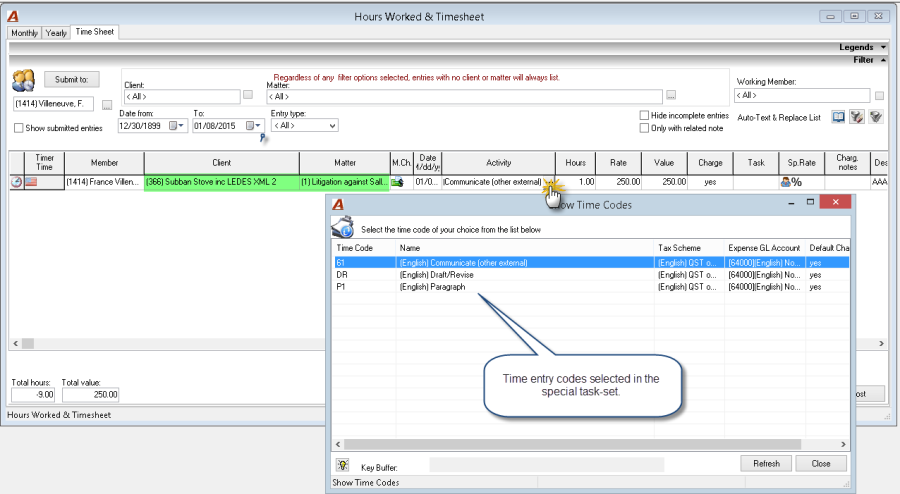This screenshot has height=494, width=900.
Task: Click right scroll arrow of time codes list
Action: point(843,444)
